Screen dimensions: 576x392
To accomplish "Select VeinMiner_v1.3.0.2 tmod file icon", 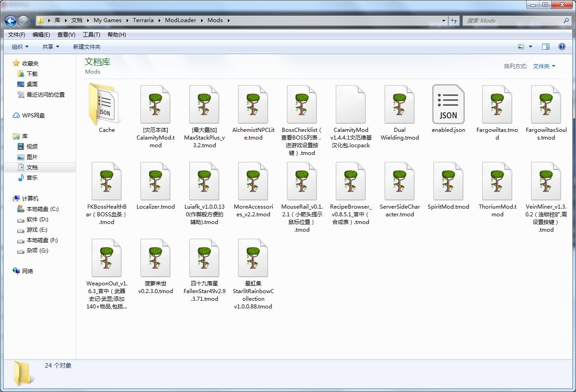I will coord(546,181).
